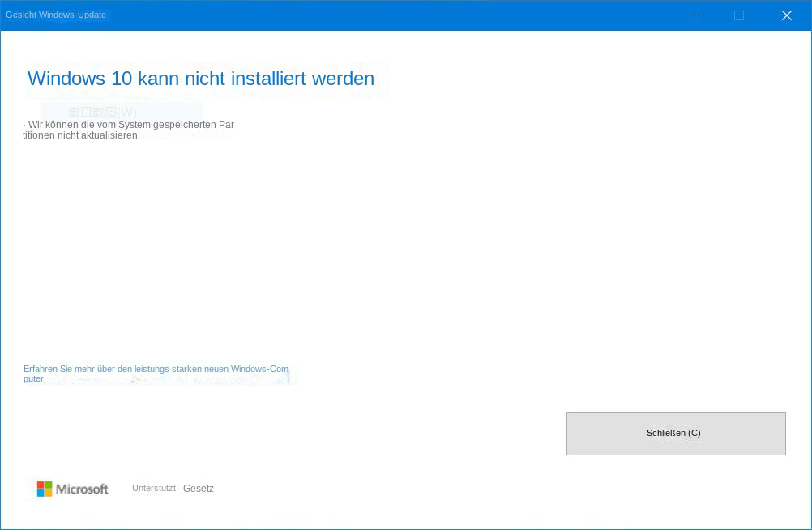Maximize the Windows-Update window

(739, 15)
